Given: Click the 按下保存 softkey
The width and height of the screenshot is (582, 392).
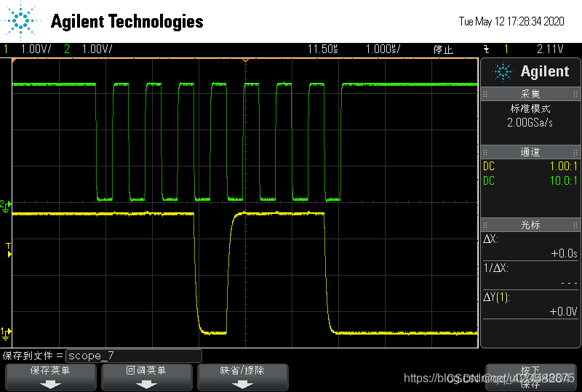Looking at the screenshot, I should (x=531, y=377).
